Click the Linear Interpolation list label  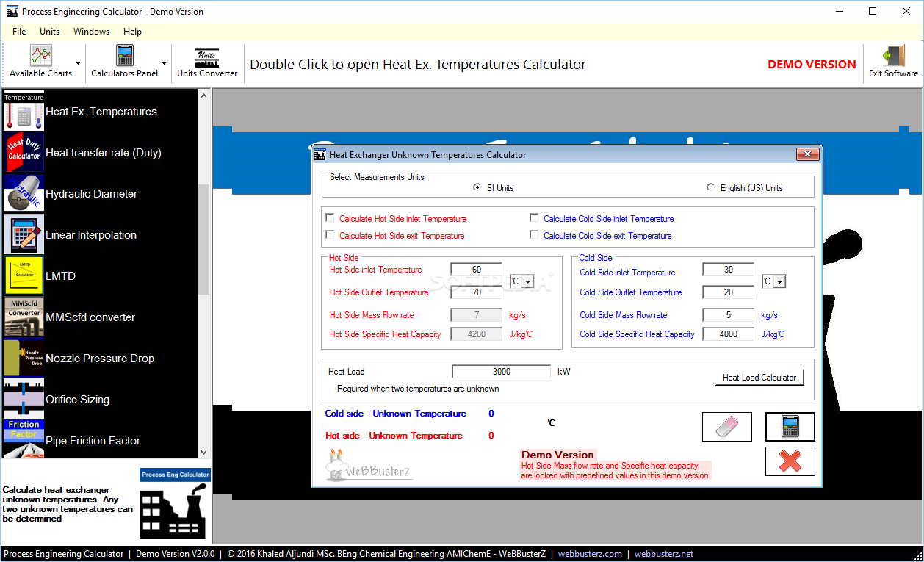pyautogui.click(x=91, y=235)
